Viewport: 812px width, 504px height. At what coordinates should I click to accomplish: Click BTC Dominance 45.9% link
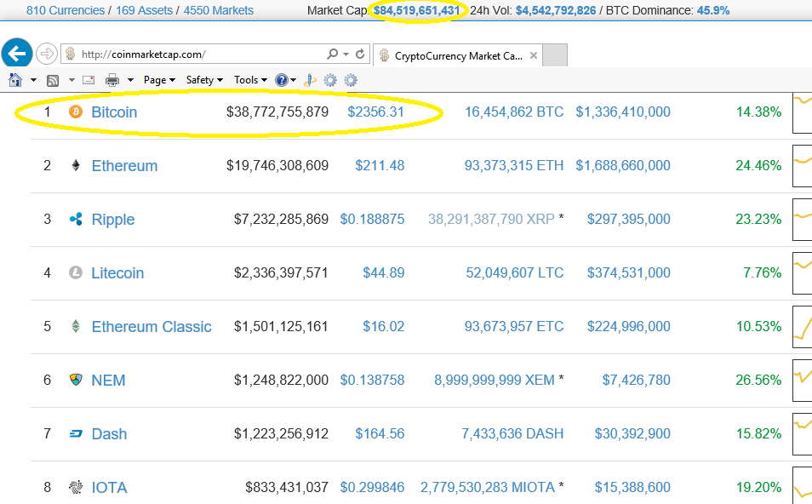713,10
